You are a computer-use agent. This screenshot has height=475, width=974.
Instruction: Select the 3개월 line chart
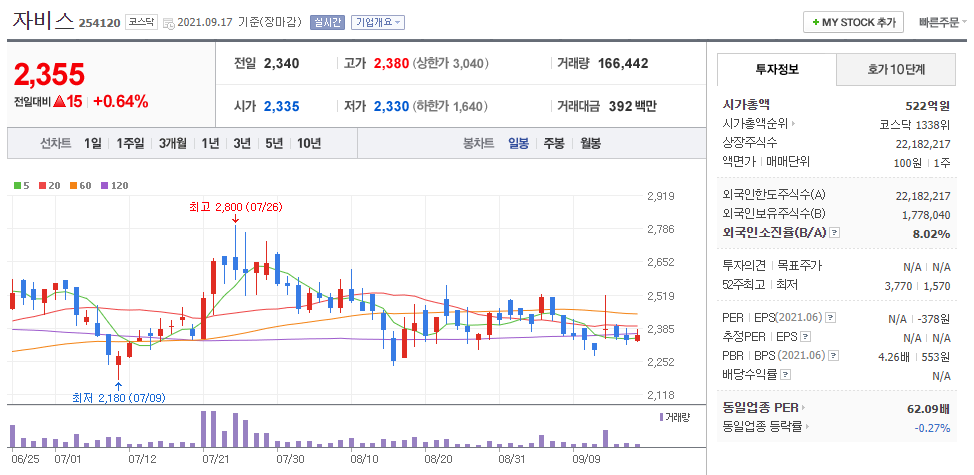click(x=173, y=144)
